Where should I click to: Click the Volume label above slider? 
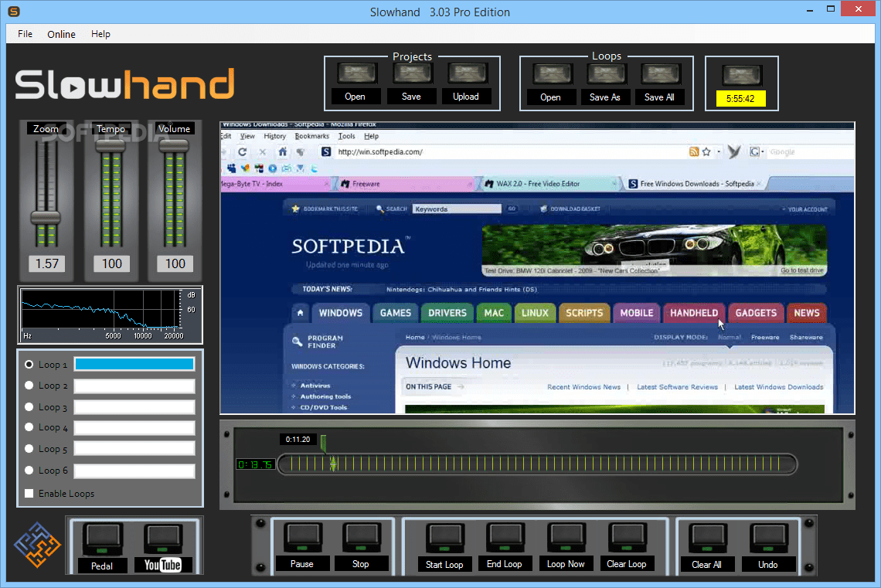[174, 128]
